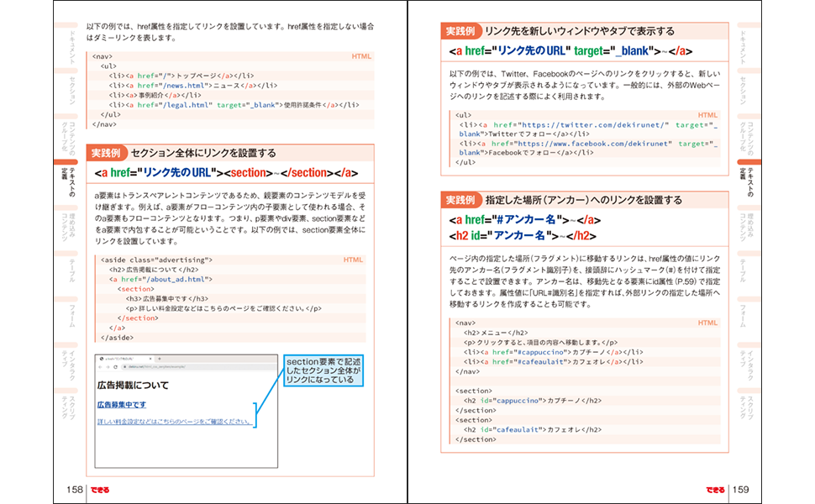Click the browser back arrow in the preview
Viewport: 815px width, 504px height.
click(100, 367)
